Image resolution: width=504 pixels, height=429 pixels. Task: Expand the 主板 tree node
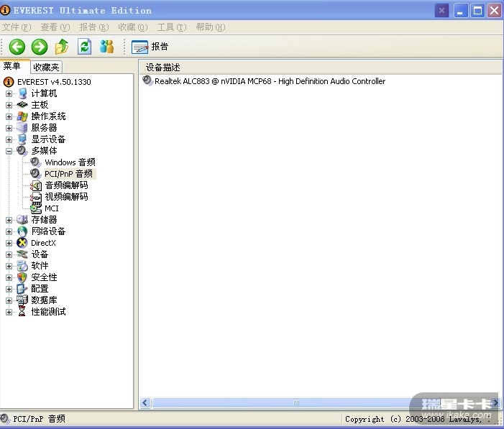point(9,105)
